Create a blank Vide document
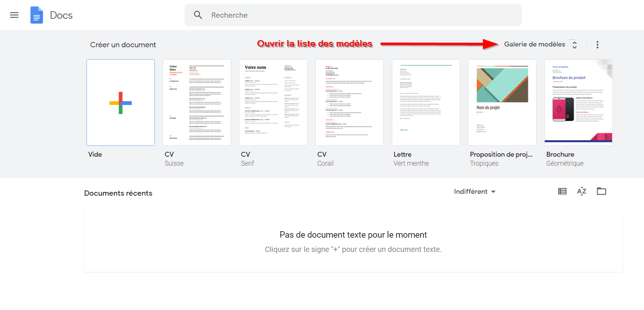 pyautogui.click(x=121, y=102)
